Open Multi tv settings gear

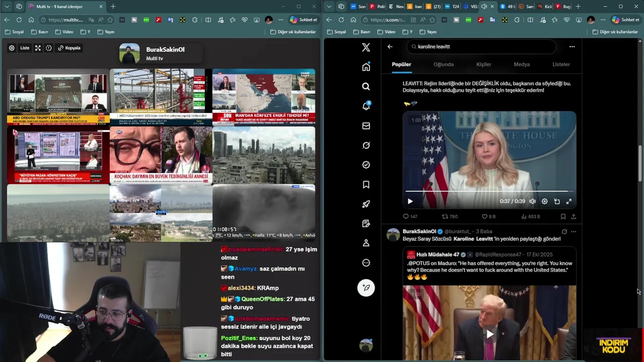[x=12, y=48]
